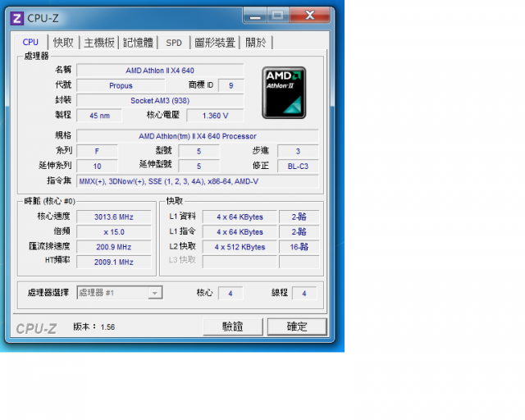Click the stepping value 3
Image resolution: width=525 pixels, height=420 pixels.
point(298,152)
